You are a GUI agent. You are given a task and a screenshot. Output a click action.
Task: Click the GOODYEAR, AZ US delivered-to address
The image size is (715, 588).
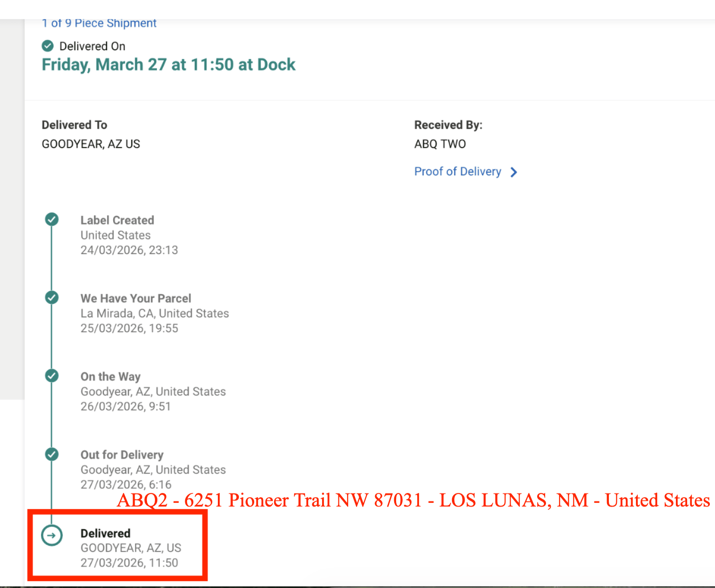[91, 144]
